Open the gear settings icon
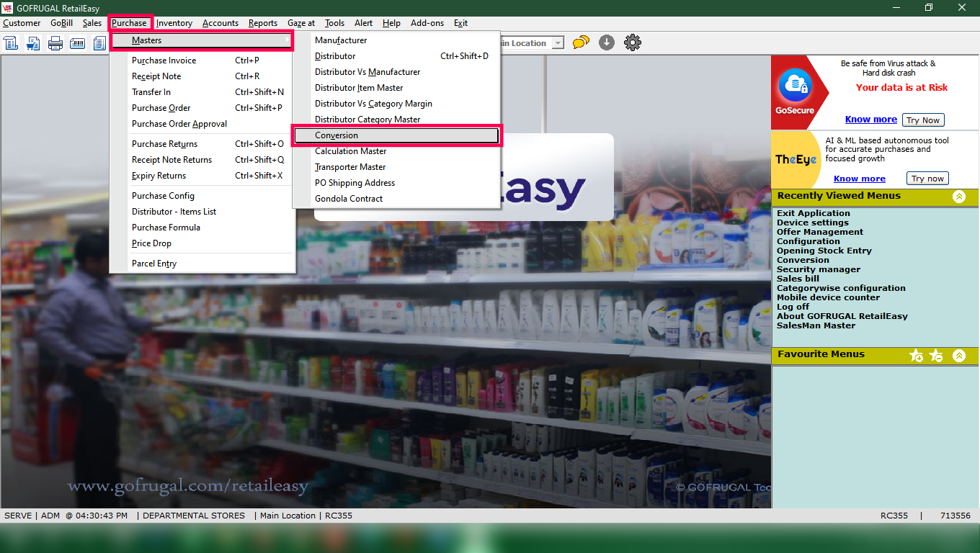This screenshot has width=980, height=553. (x=633, y=42)
